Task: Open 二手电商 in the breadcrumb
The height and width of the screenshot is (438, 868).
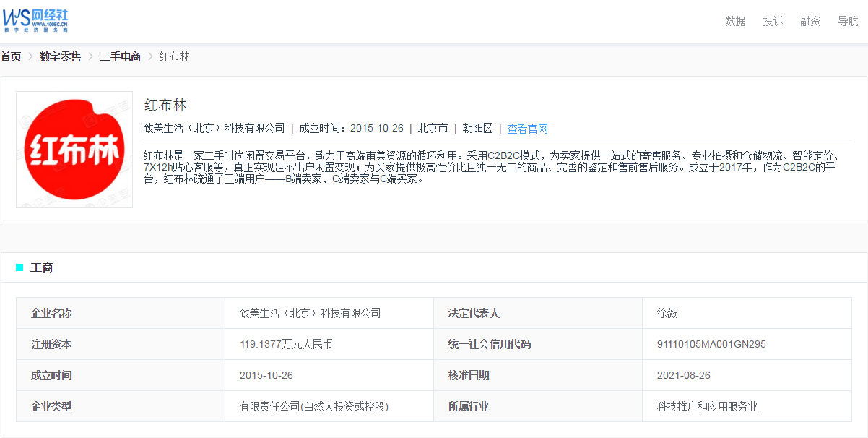Action: coord(120,56)
